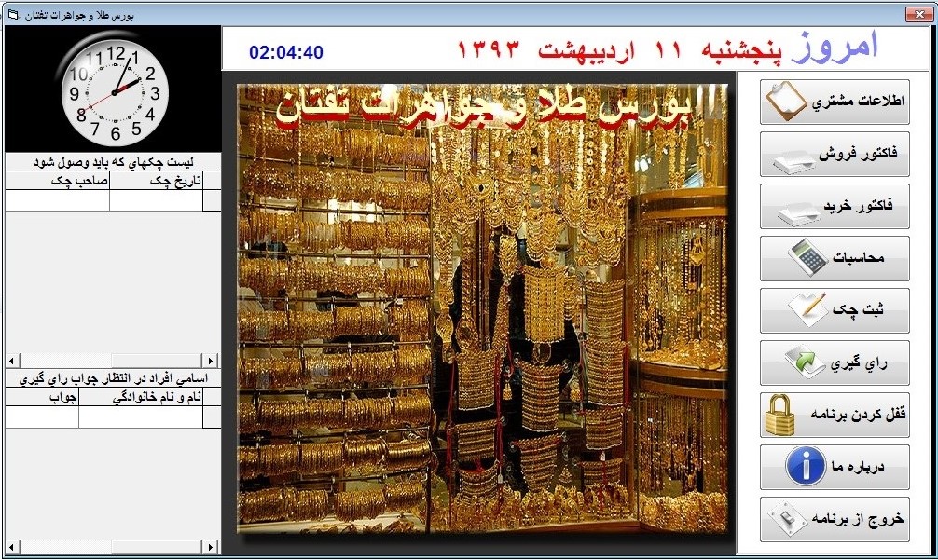Close the بورس طلا و جواهرات window
Screen dimensions: 938x560
[x=919, y=14]
